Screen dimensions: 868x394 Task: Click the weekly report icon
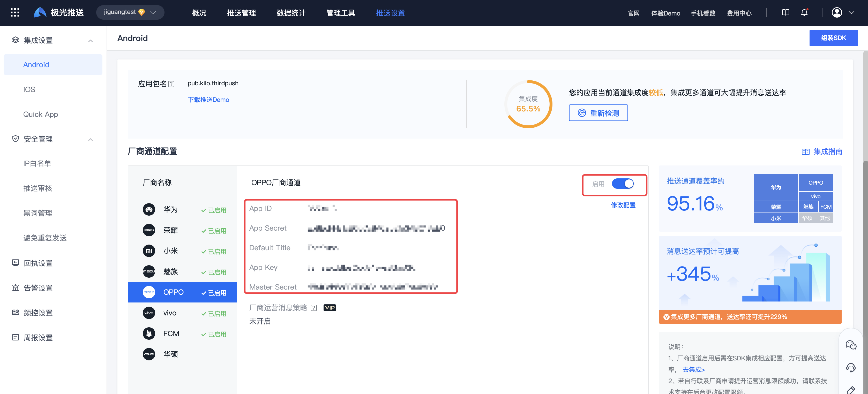[16, 337]
